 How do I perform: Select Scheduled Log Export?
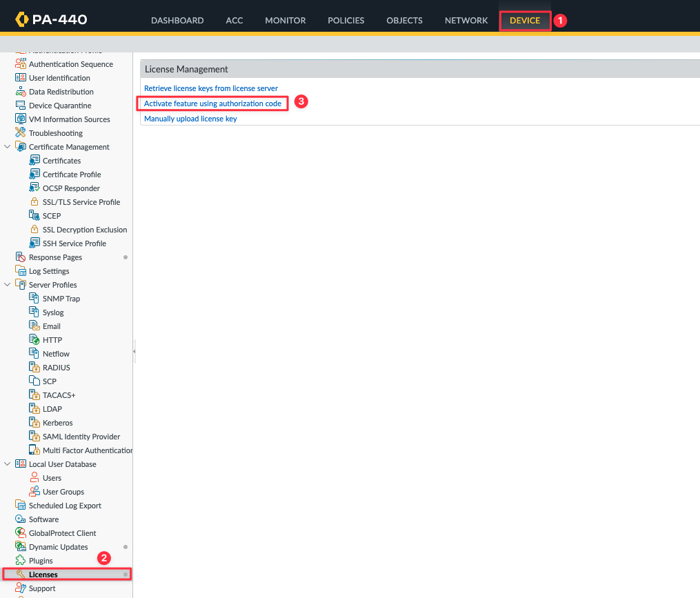(x=66, y=506)
